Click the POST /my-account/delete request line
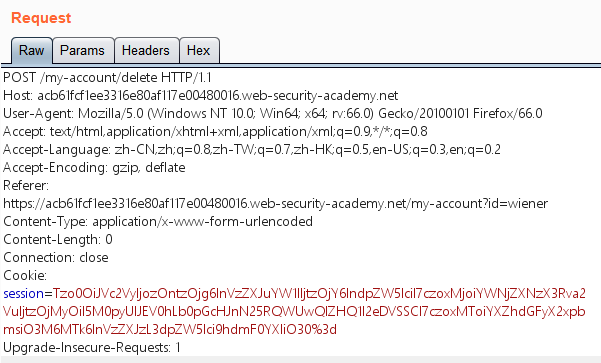Screen dimensions: 601x363 point(107,77)
